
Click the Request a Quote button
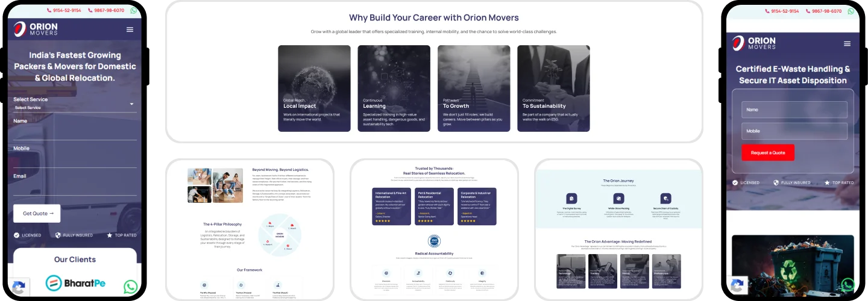pos(768,152)
